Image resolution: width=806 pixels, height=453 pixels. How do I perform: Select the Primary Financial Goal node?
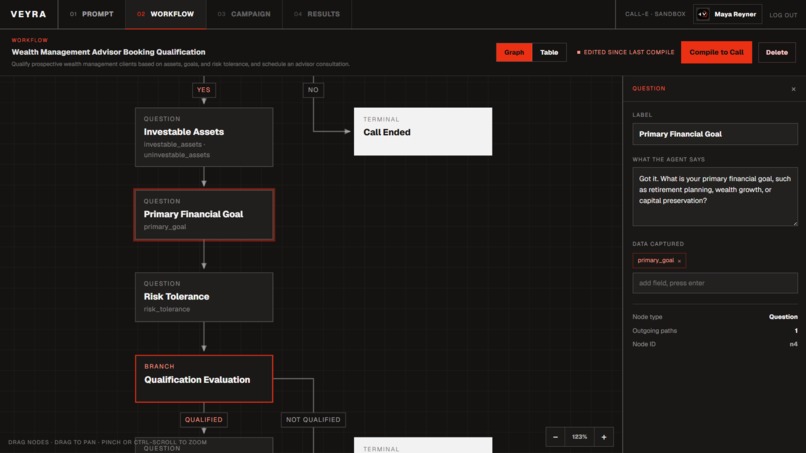pyautogui.click(x=204, y=215)
